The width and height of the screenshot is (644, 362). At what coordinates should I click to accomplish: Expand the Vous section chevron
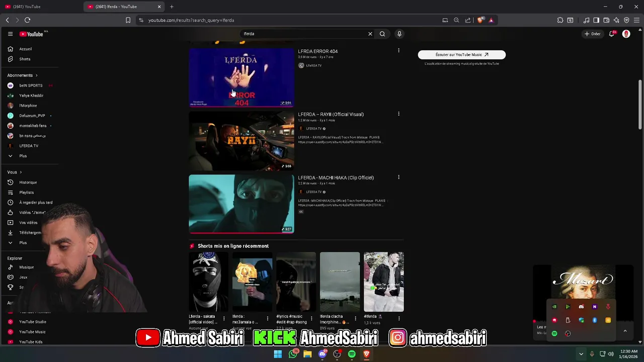tap(21, 172)
